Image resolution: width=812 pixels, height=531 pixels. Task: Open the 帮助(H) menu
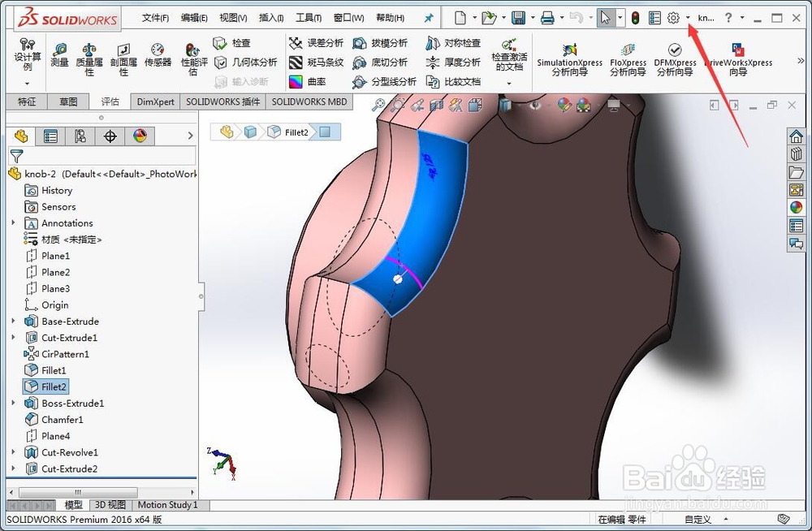[390, 18]
